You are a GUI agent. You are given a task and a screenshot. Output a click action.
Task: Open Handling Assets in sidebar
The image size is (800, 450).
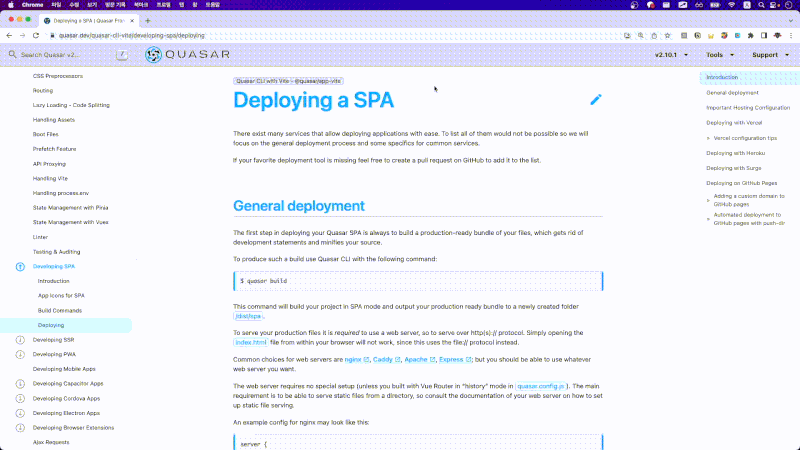point(54,120)
